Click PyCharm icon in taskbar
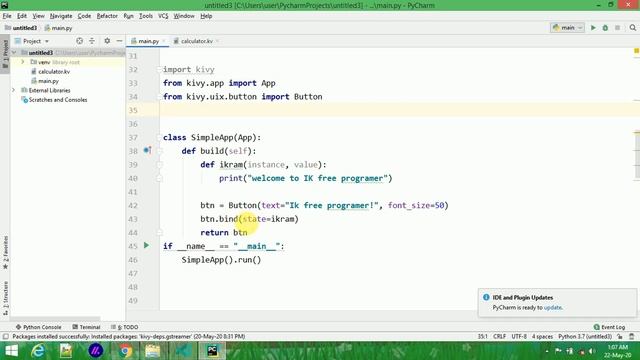This screenshot has height=360, width=640. pos(212,351)
